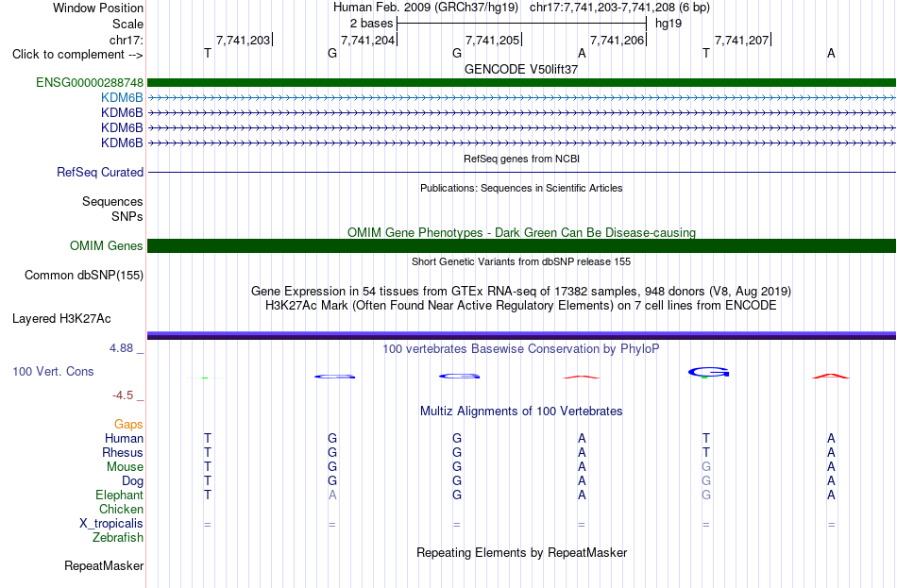897x588 pixels.
Task: Click the Mouse species label
Action: coord(125,467)
